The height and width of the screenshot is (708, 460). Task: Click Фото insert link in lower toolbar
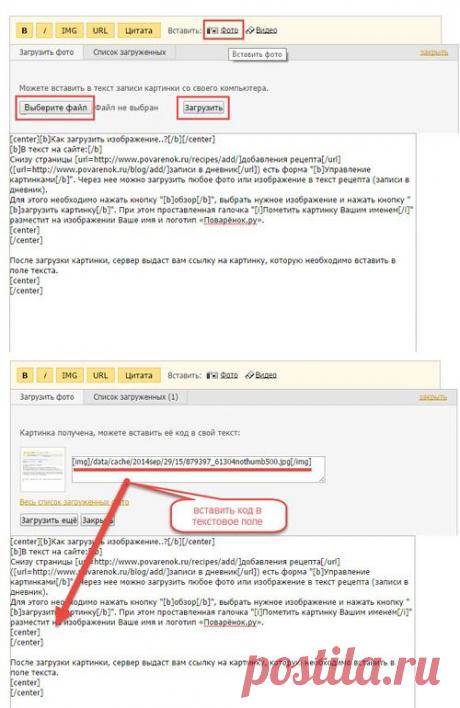[229, 375]
